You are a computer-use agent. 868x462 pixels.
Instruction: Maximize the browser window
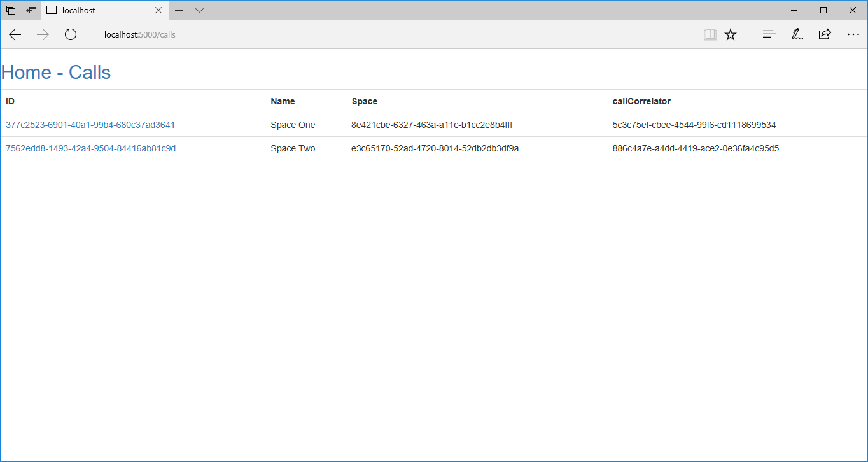point(823,10)
